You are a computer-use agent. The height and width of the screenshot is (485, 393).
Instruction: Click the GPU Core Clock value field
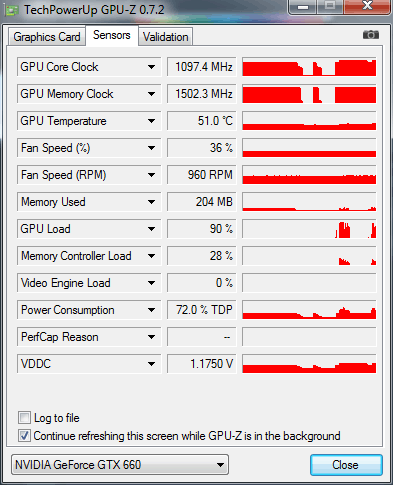click(202, 67)
